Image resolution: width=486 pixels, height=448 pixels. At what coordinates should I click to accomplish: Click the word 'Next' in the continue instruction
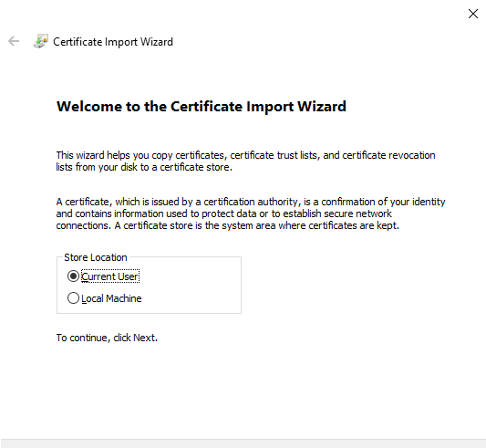144,338
